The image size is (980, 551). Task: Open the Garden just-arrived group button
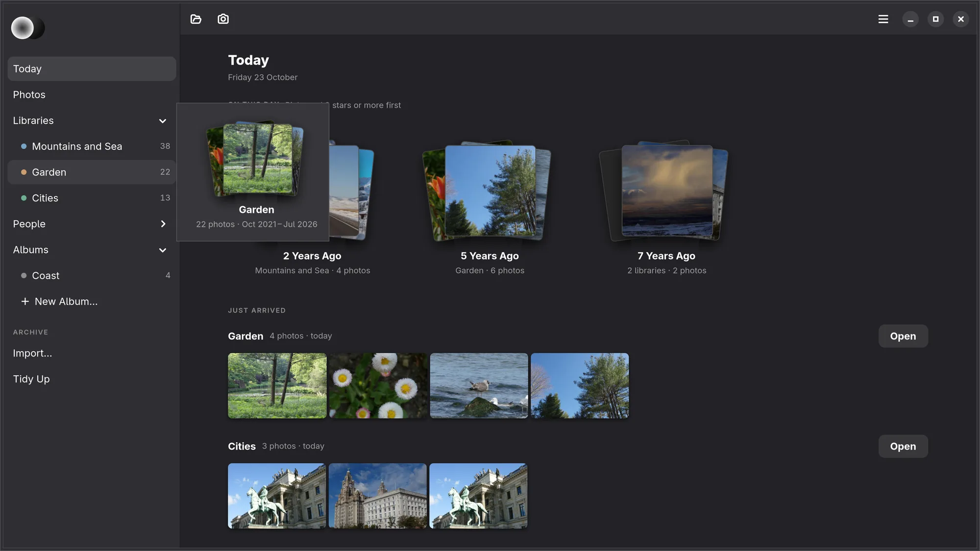pyautogui.click(x=903, y=336)
